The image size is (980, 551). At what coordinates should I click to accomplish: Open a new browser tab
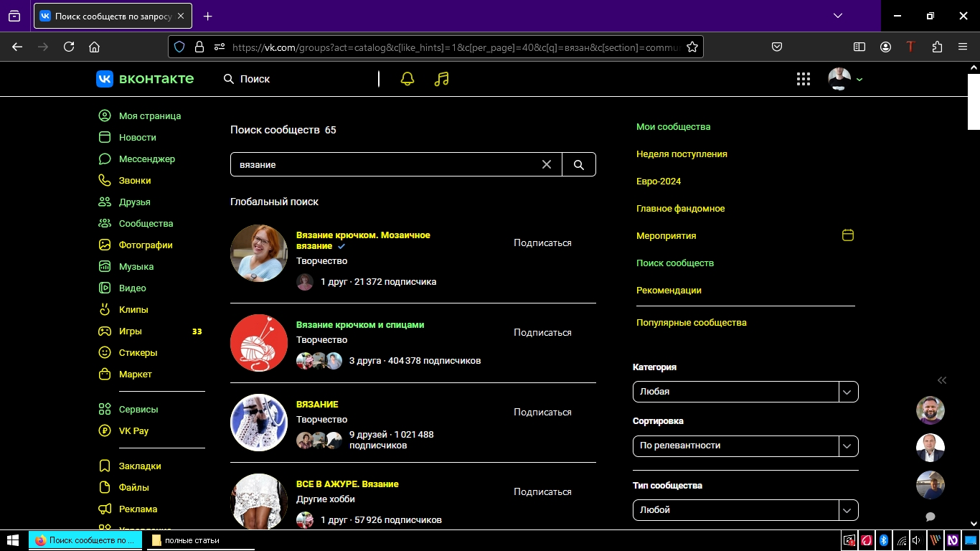pos(207,16)
